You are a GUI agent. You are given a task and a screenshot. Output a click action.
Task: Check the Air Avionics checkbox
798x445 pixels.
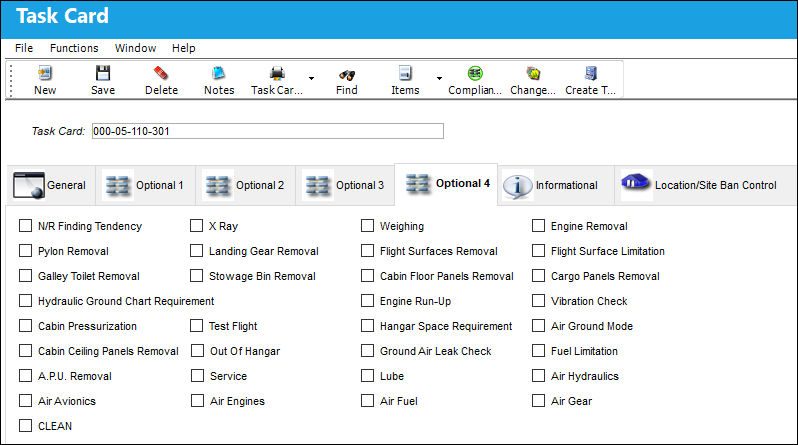25,400
